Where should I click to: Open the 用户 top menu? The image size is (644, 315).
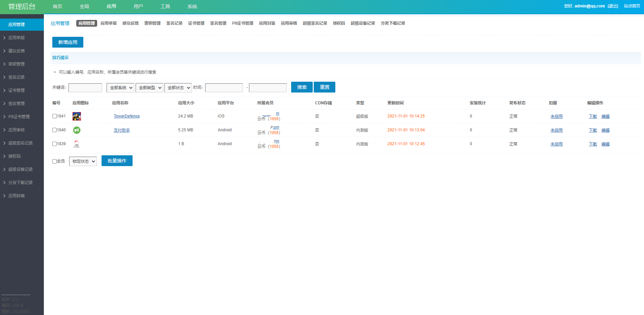138,6
